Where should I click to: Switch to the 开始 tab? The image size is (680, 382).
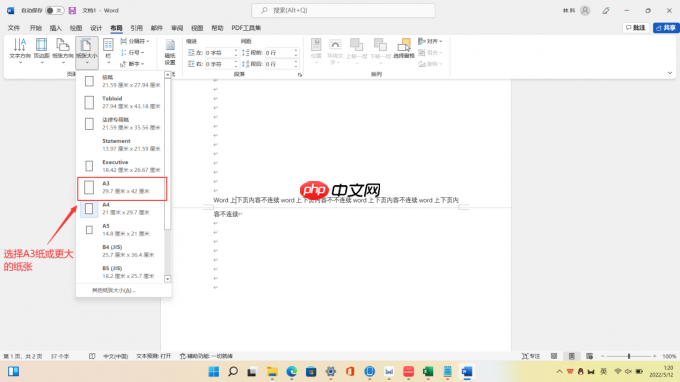click(36, 28)
